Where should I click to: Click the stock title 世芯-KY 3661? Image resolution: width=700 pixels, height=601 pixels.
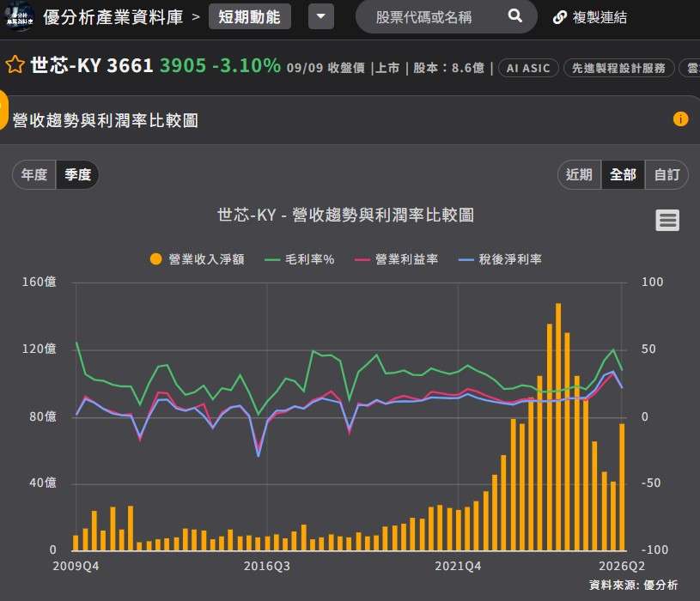(x=92, y=65)
